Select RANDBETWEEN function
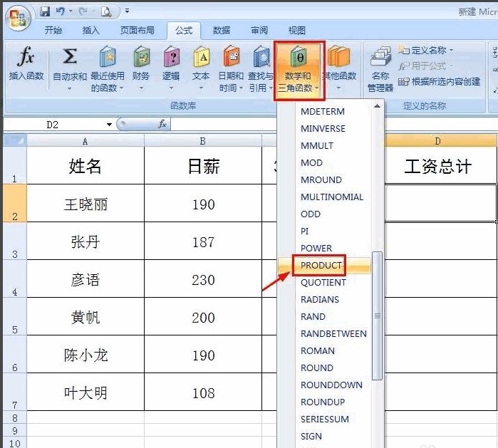Viewport: 498px width, 448px height. tap(333, 334)
